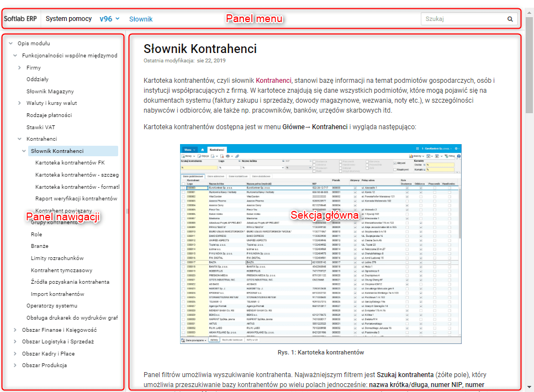Open Obsługa drukarek do wydruków graf topic
The height and width of the screenshot is (392, 534).
click(72, 317)
